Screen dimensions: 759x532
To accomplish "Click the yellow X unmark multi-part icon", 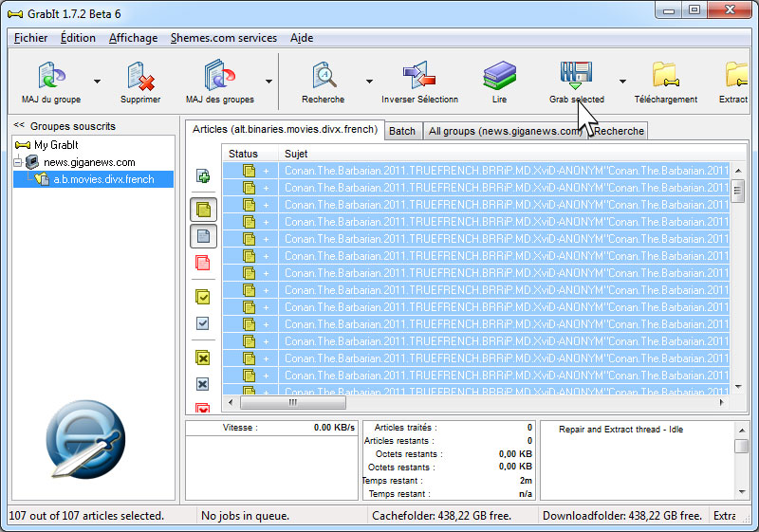I will coord(203,358).
